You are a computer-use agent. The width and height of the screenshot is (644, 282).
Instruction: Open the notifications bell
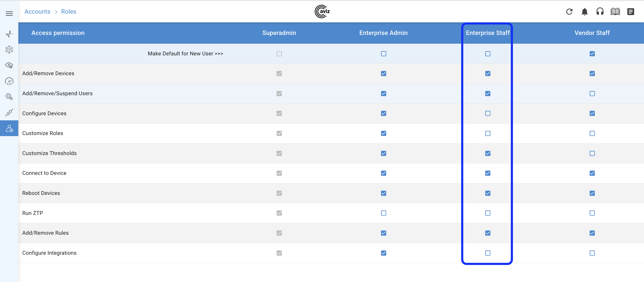tap(585, 12)
